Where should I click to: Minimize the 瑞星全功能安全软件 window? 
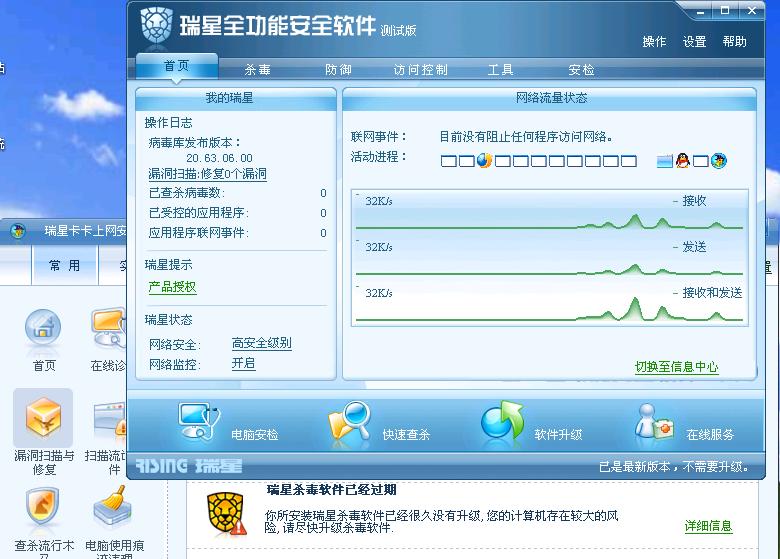click(x=700, y=11)
